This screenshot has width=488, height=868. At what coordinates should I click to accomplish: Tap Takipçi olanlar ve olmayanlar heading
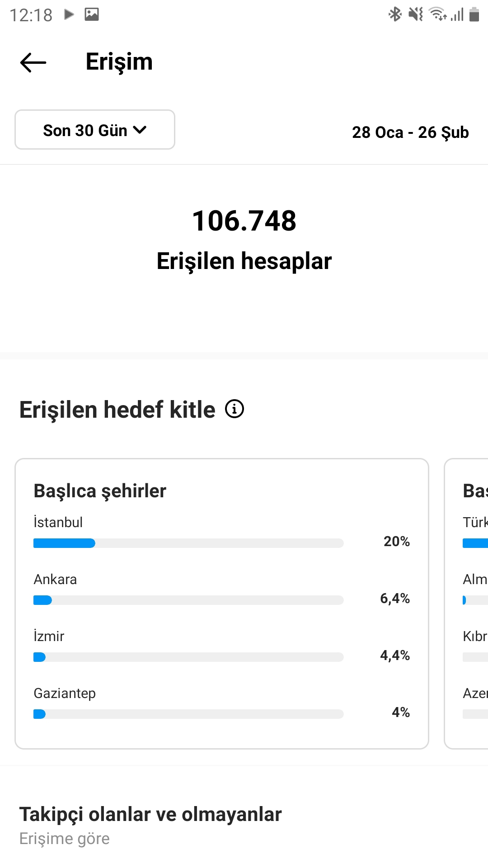click(150, 815)
